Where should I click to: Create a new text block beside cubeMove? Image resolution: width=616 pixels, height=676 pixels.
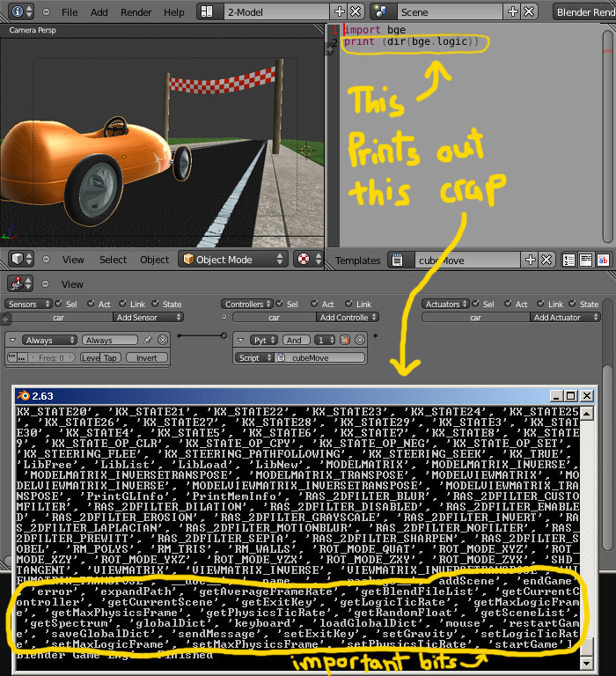pyautogui.click(x=531, y=260)
